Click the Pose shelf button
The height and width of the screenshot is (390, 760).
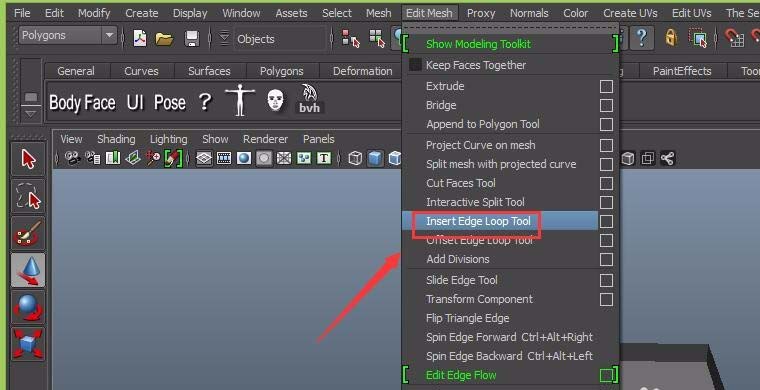click(170, 103)
